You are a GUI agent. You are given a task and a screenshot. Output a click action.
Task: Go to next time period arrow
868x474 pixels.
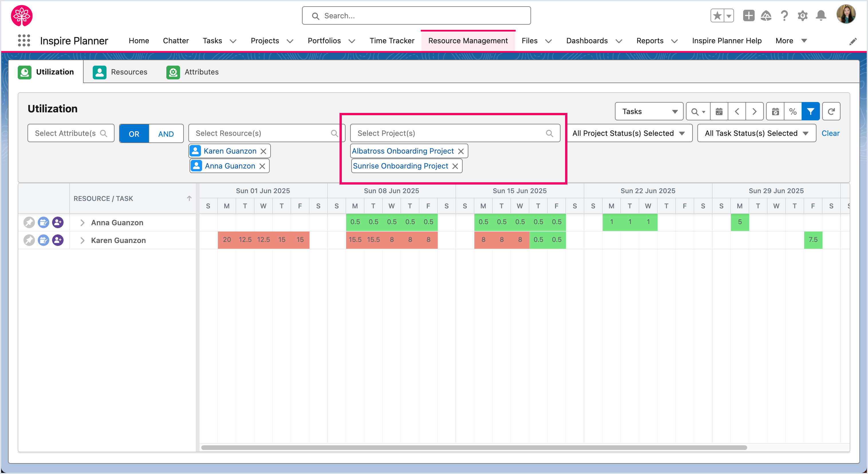click(x=754, y=111)
